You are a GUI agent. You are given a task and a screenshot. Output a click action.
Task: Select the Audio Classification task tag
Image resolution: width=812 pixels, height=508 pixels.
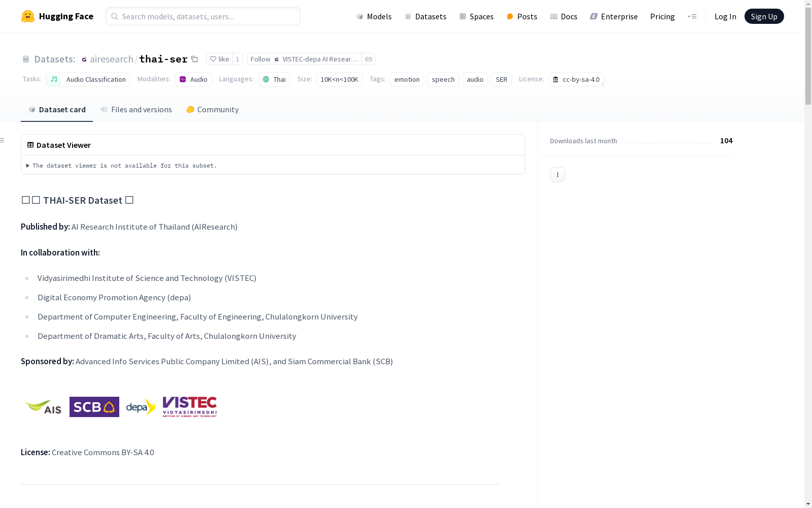88,79
